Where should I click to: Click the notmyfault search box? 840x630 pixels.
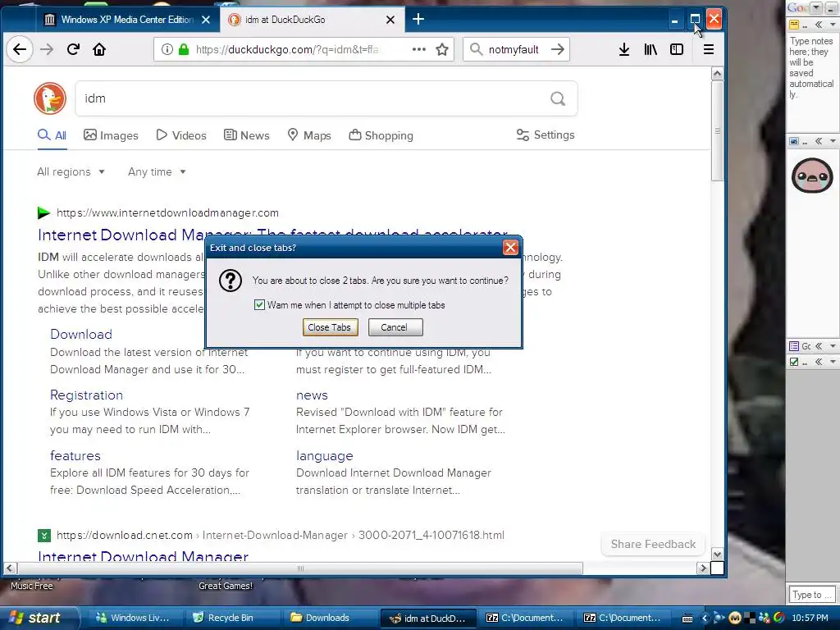(x=515, y=50)
